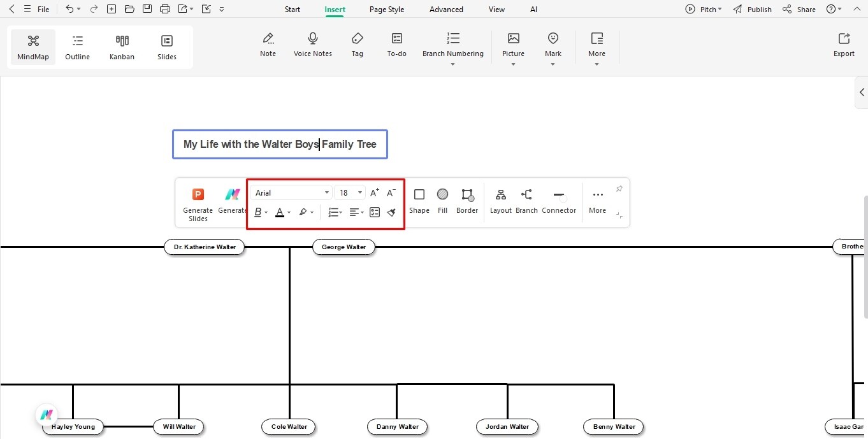Expand the Mark options dropdown
This screenshot has height=439, width=868.
(553, 64)
